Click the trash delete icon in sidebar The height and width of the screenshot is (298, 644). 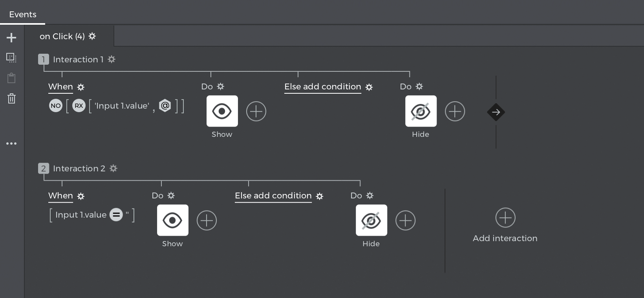click(x=11, y=98)
